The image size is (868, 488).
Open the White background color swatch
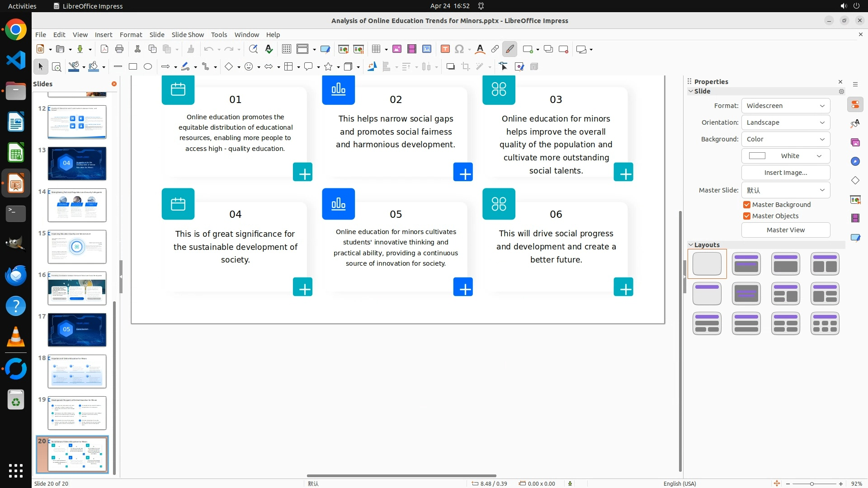tap(786, 156)
